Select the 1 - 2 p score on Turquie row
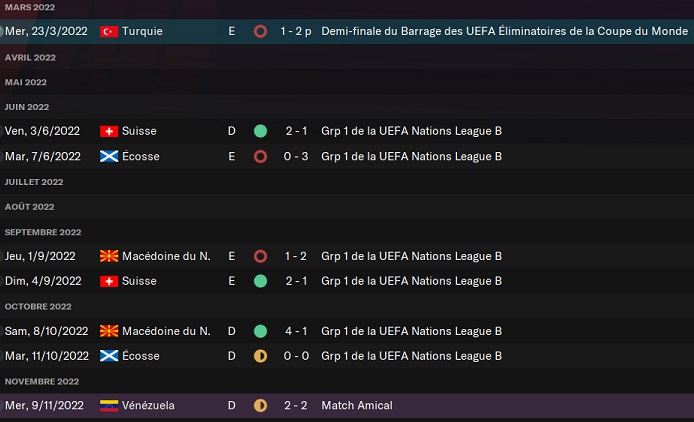 point(297,32)
